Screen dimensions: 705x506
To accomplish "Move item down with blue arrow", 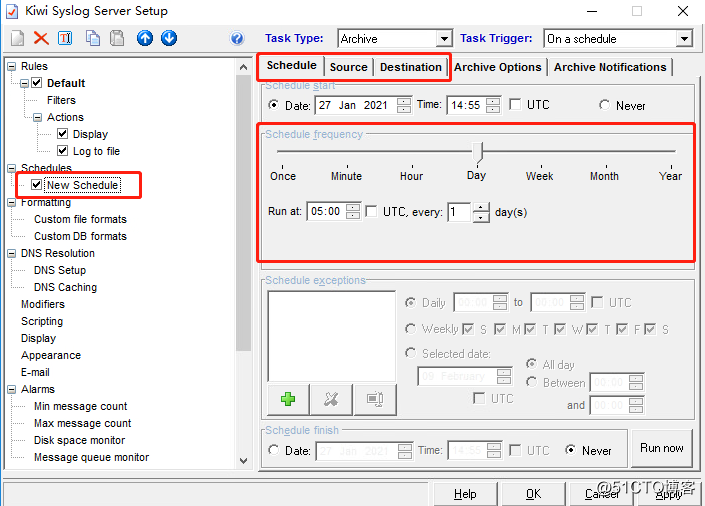I will (x=169, y=38).
